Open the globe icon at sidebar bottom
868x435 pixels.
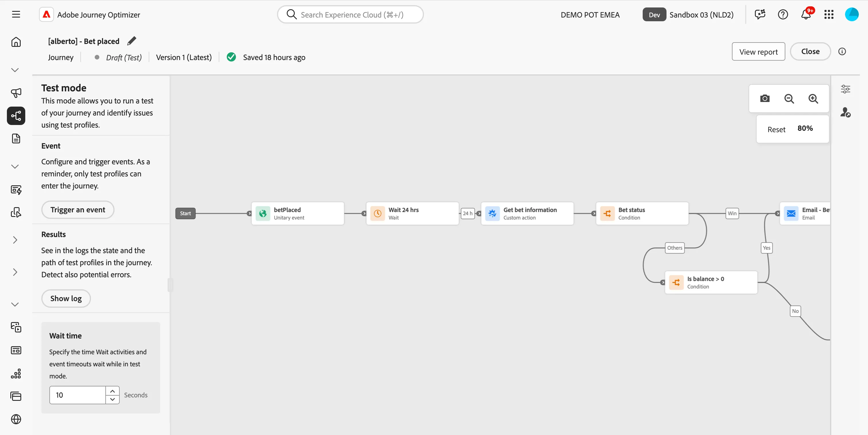point(16,419)
